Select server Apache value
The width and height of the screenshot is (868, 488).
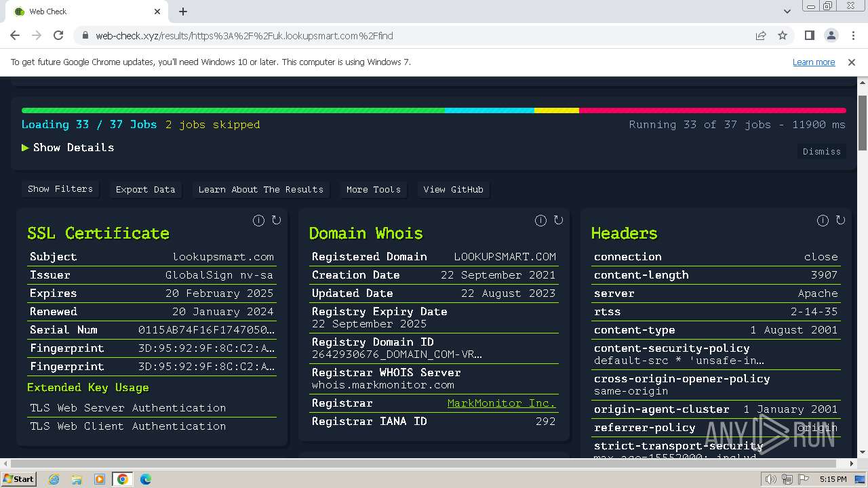click(818, 293)
